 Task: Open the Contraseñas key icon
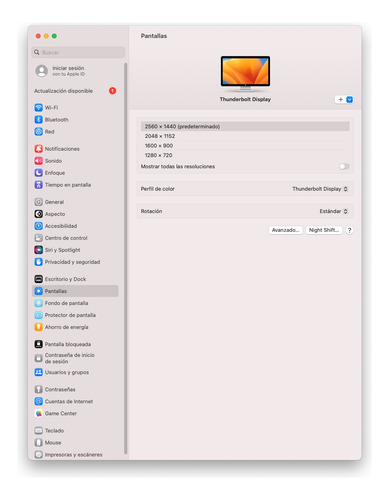click(39, 389)
